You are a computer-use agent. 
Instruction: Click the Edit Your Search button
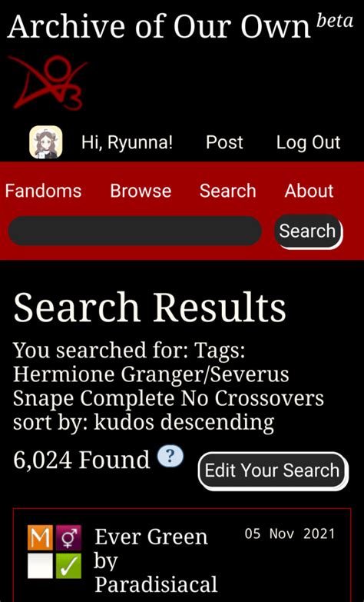[273, 471]
